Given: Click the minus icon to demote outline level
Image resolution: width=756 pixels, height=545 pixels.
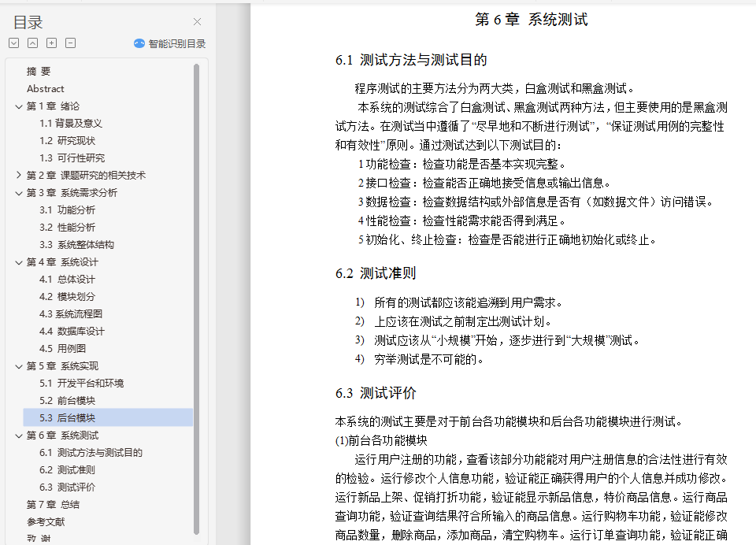Looking at the screenshot, I should 70,43.
